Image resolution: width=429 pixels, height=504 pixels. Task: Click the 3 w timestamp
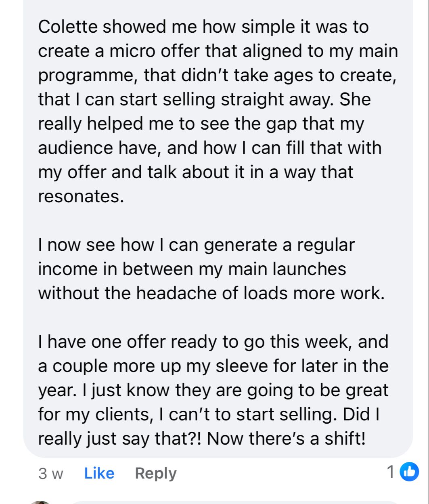coord(51,473)
